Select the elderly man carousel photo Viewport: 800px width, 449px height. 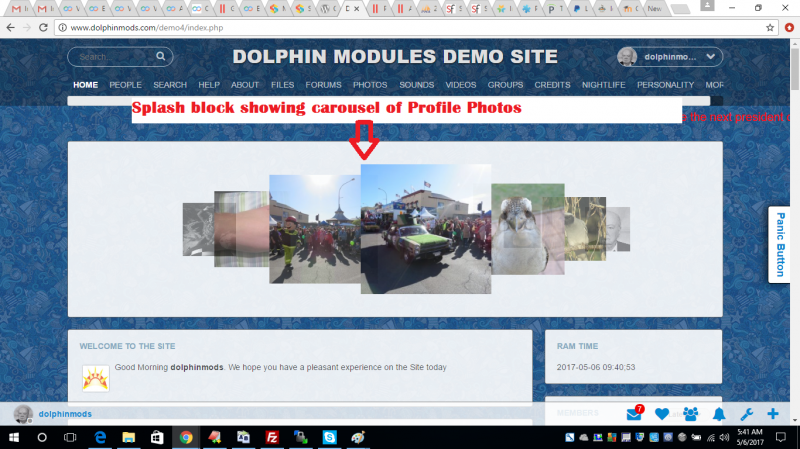(618, 229)
